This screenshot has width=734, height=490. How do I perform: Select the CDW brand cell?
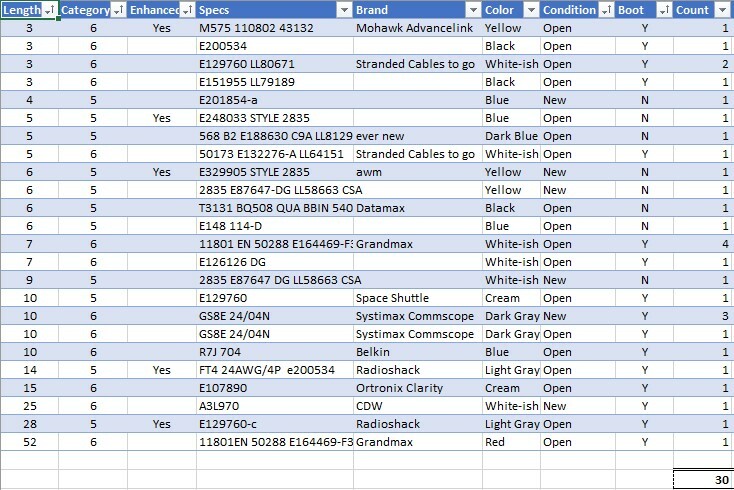pos(418,406)
